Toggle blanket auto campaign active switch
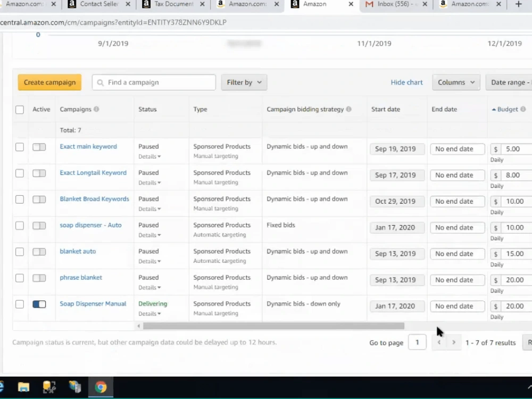This screenshot has height=399, width=532. pos(39,252)
